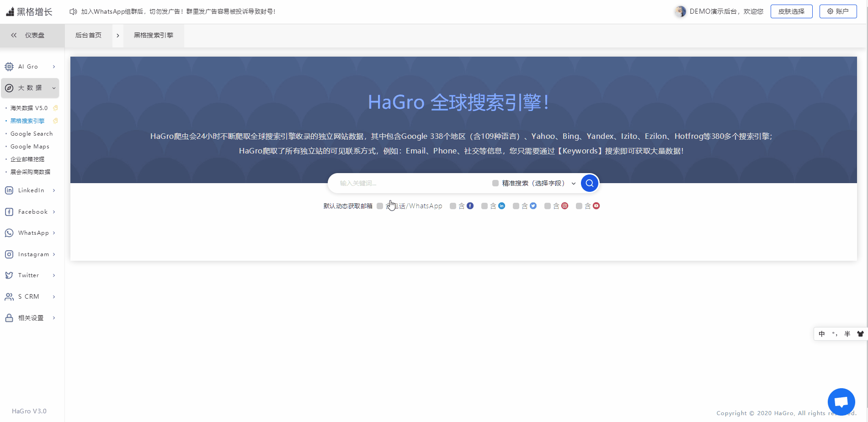
Task: Tick the include YouTube checkbox
Action: click(x=579, y=206)
